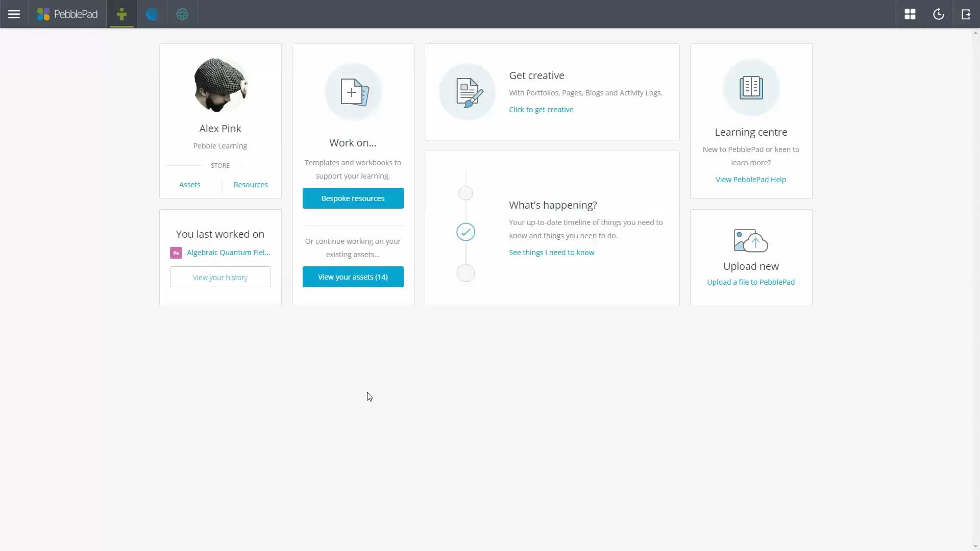Click View your assets (14)
The image size is (980, 551).
click(353, 277)
